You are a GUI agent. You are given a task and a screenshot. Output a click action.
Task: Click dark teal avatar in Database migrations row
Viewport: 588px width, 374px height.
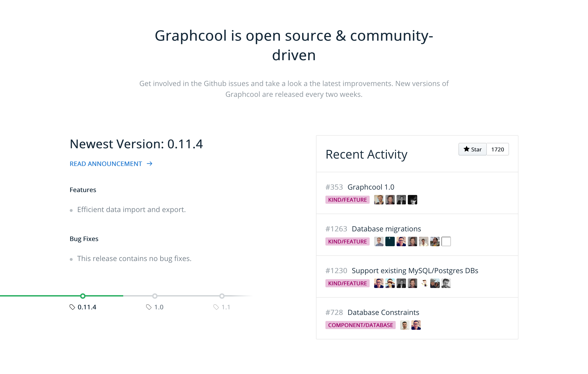(390, 241)
